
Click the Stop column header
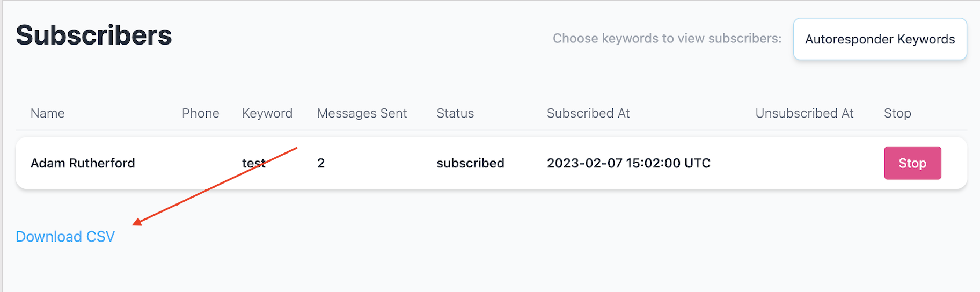[897, 113]
